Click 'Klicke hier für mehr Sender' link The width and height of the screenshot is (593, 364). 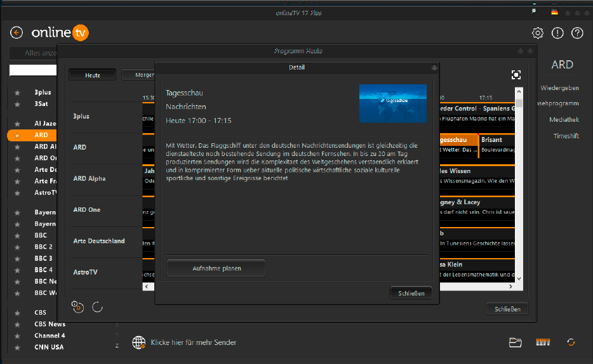click(x=194, y=342)
